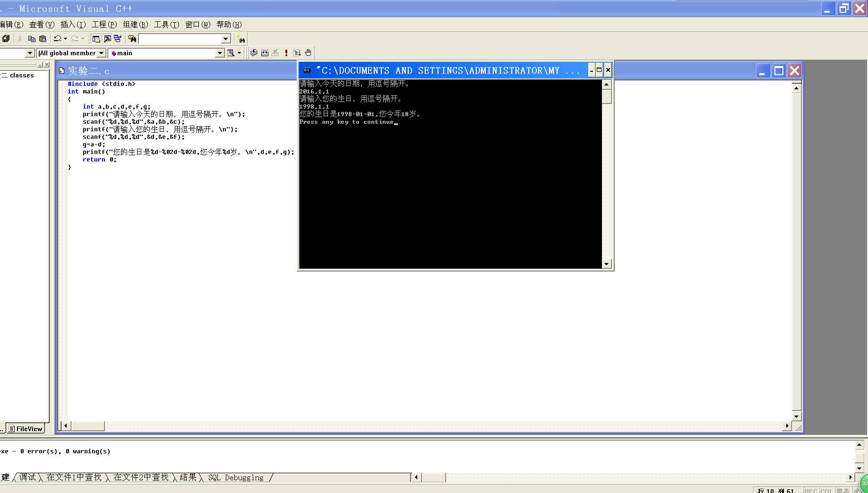Switch to the 调试 output tab

27,477
